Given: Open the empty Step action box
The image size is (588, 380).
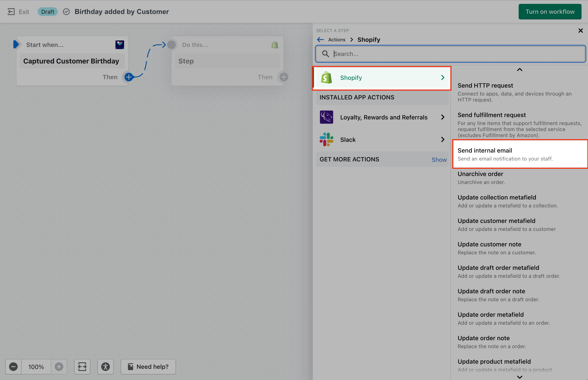Looking at the screenshot, I should [x=227, y=61].
